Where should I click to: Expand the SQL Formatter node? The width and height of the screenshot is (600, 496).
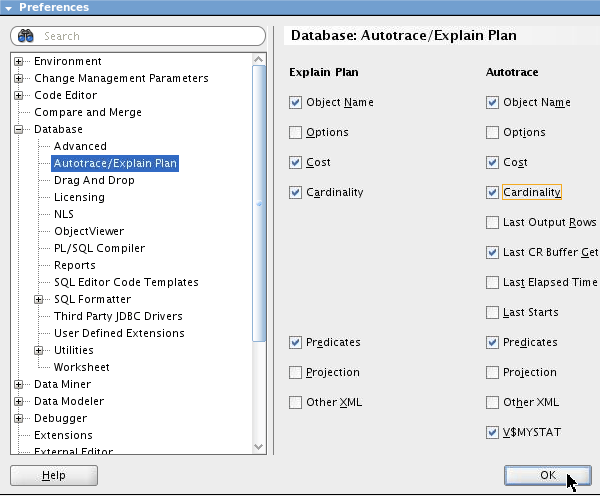[x=39, y=299]
